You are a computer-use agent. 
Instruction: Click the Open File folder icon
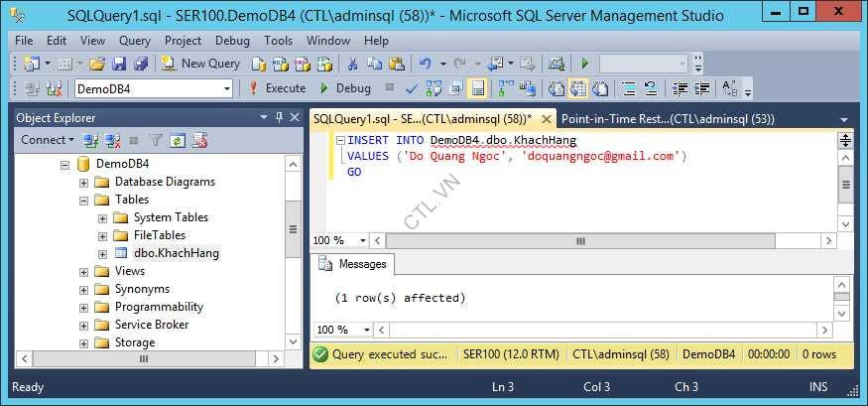click(x=97, y=63)
